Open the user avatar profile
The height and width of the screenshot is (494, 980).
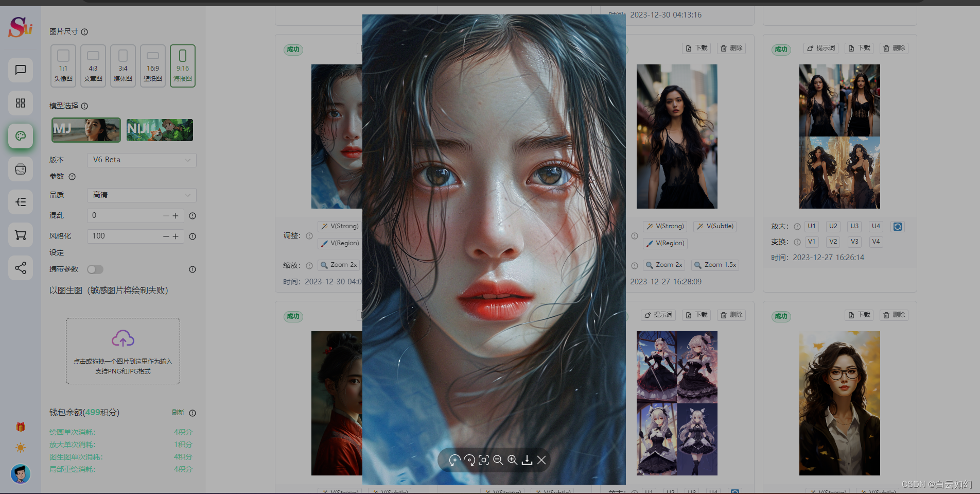tap(21, 473)
